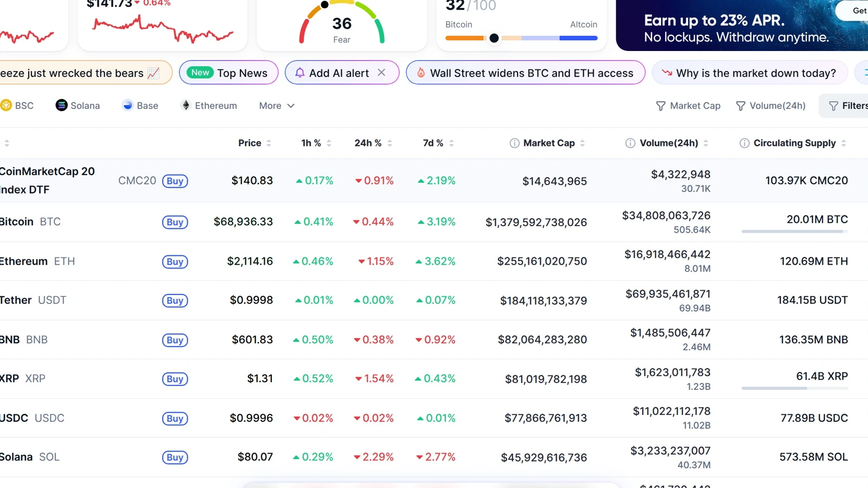The image size is (868, 488).
Task: Click the Altcoin label on season index
Action: (x=584, y=24)
